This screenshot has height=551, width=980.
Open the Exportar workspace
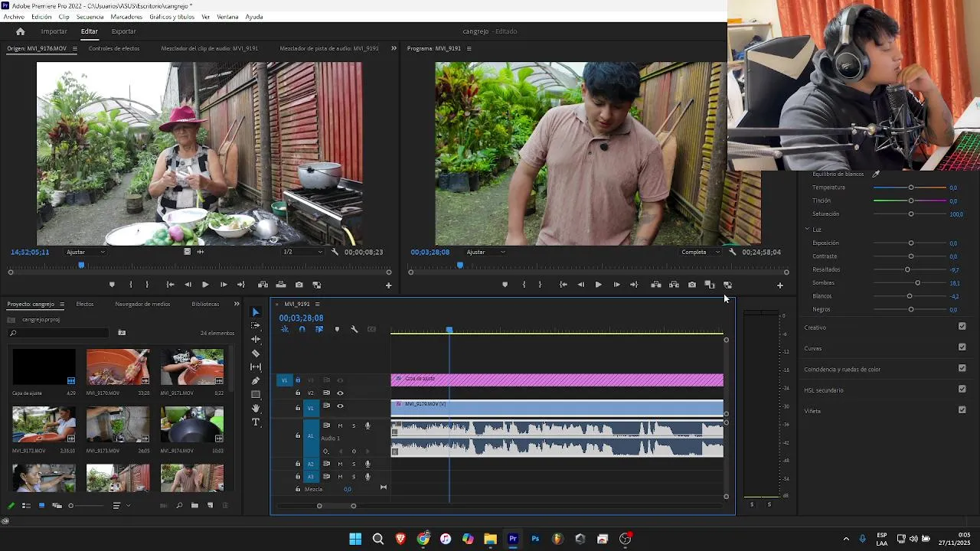[123, 31]
